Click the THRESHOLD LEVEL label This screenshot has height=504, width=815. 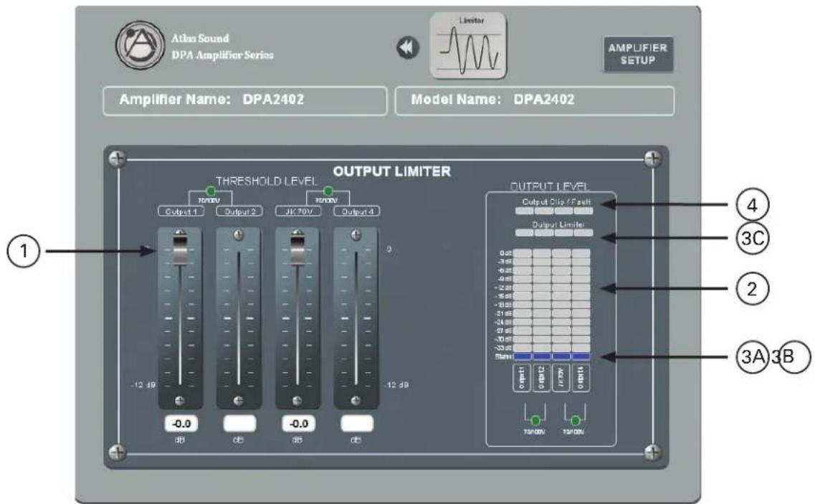266,181
